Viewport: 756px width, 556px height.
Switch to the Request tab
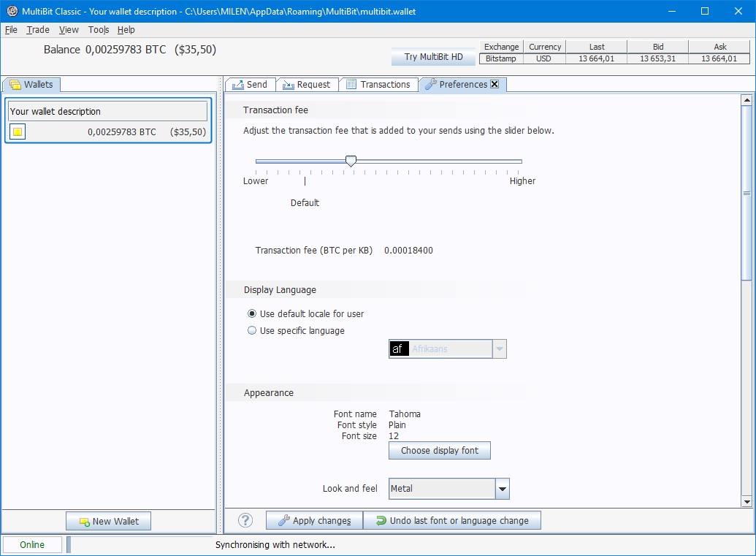307,85
